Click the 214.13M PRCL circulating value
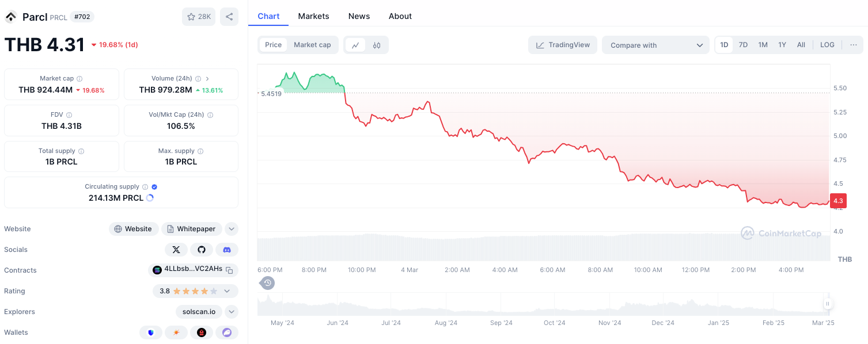 point(116,198)
